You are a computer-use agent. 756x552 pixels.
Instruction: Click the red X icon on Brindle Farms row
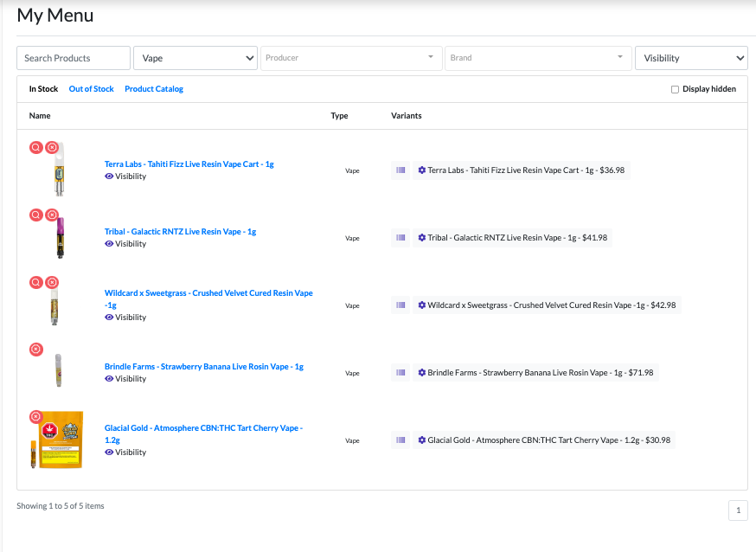[x=36, y=349]
